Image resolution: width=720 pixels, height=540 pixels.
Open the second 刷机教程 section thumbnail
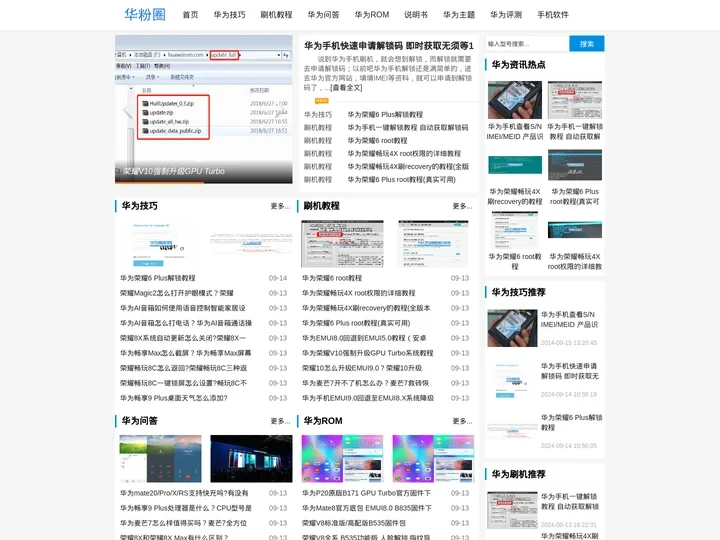[x=433, y=243]
